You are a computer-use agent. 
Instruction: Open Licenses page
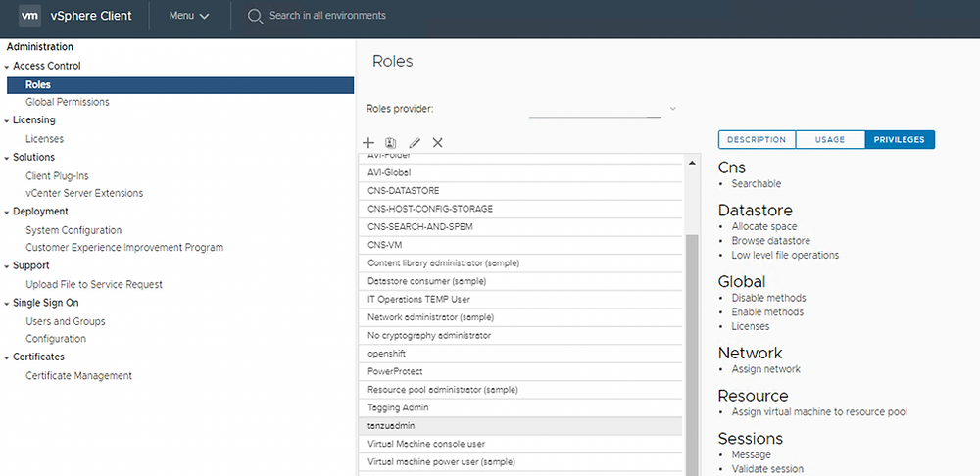(44, 139)
